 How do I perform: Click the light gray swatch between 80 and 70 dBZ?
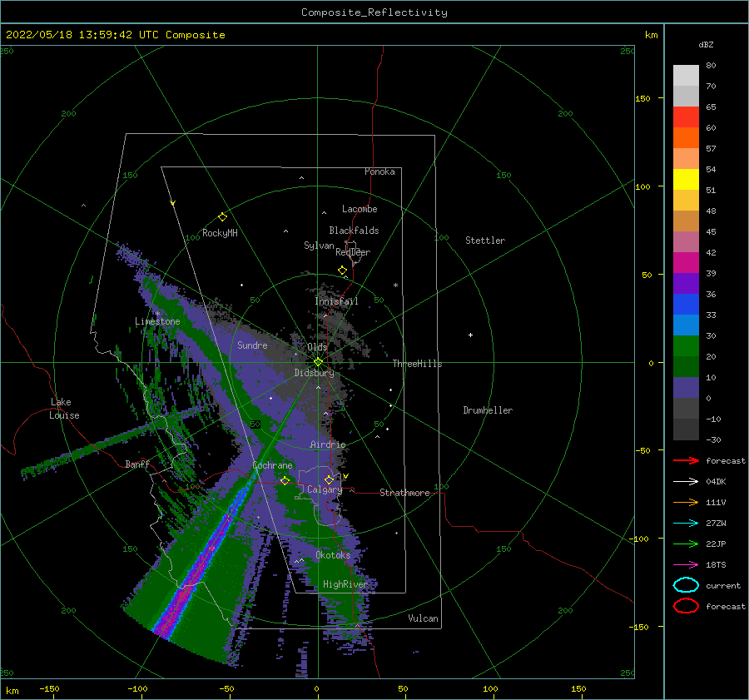pos(686,76)
